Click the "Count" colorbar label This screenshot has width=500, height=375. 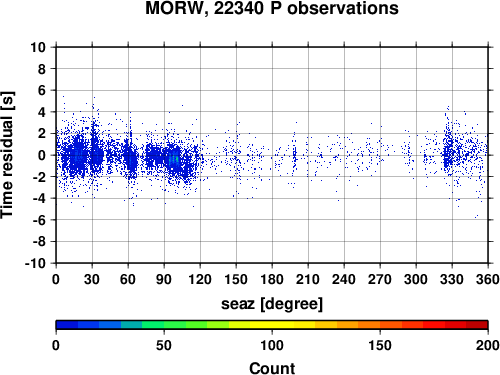(272, 368)
